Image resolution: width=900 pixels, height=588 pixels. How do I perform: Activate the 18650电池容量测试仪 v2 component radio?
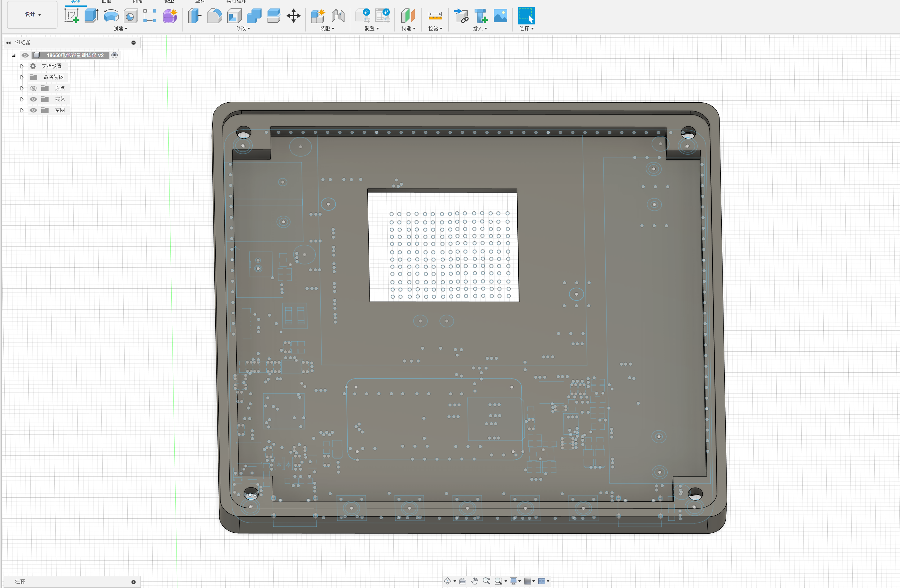[115, 55]
